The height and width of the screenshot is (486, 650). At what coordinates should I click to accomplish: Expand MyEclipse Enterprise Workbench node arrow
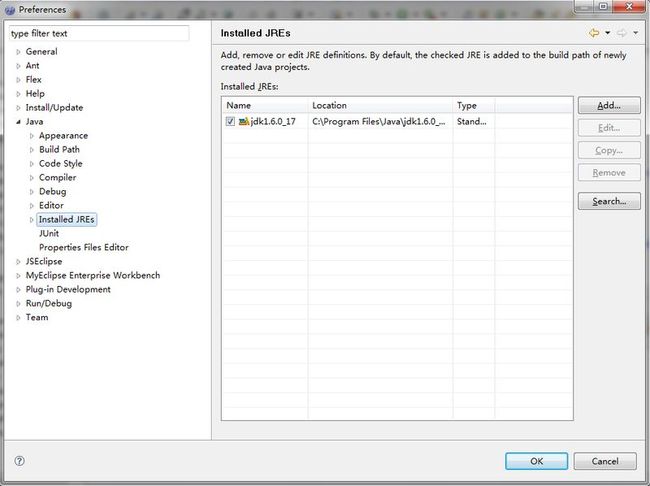18,276
